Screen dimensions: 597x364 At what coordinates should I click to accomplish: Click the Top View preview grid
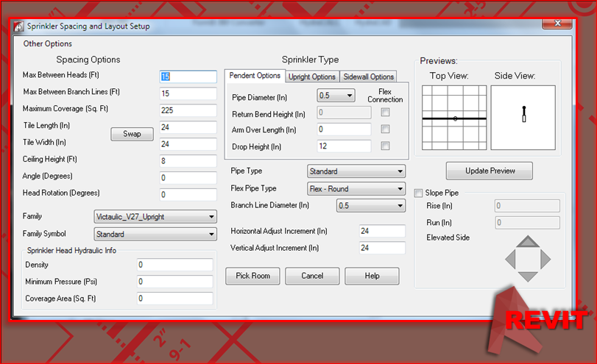(x=454, y=118)
